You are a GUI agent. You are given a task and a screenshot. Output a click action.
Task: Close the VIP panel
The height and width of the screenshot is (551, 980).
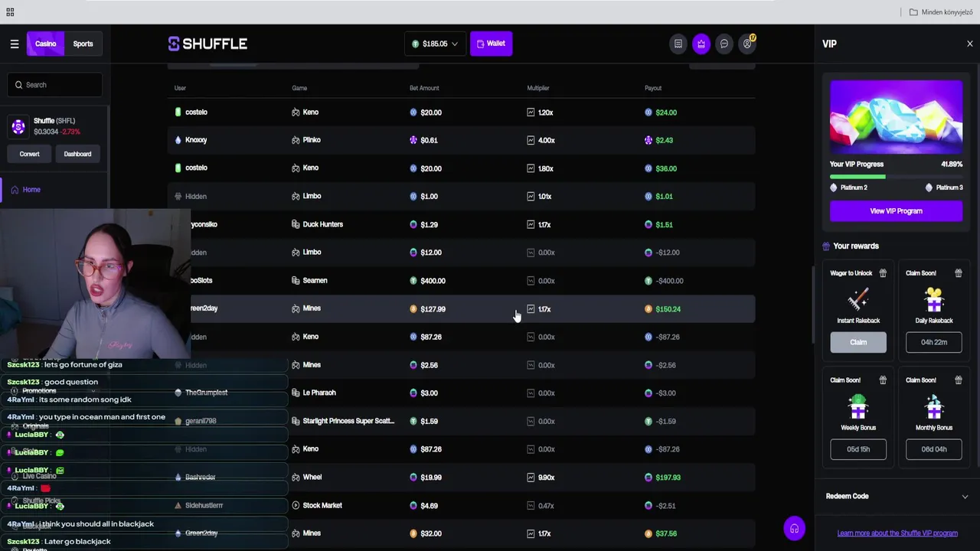[969, 44]
